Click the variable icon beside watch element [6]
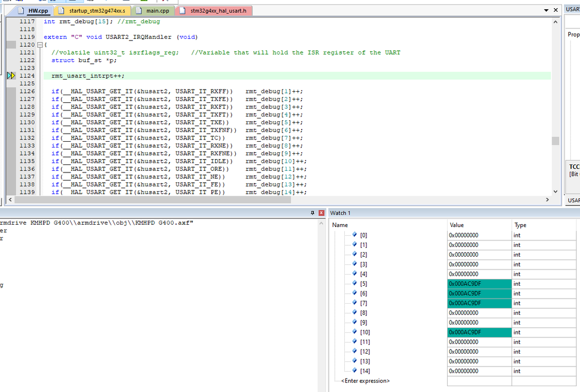 [x=354, y=293]
